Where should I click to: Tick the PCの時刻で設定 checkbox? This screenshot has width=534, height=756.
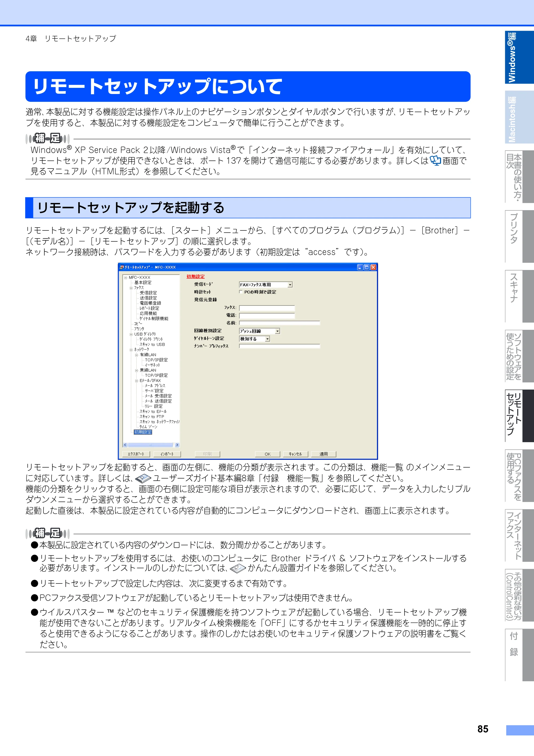point(241,292)
